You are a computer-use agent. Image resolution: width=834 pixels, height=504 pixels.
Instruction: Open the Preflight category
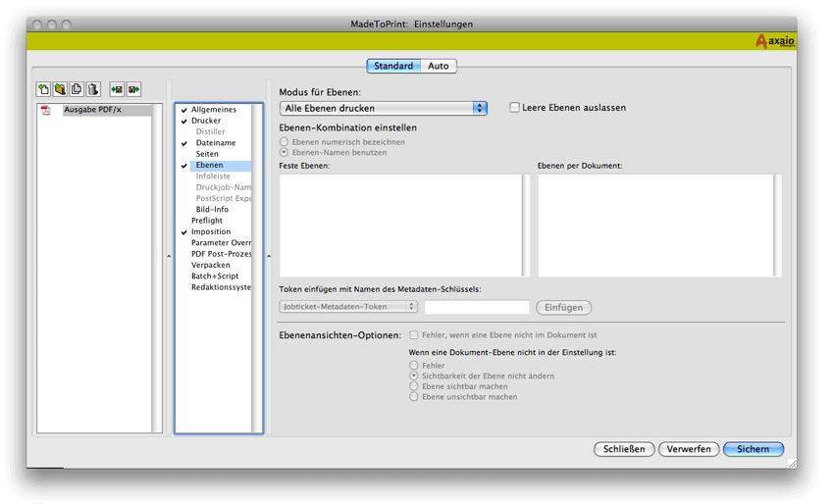click(x=207, y=221)
